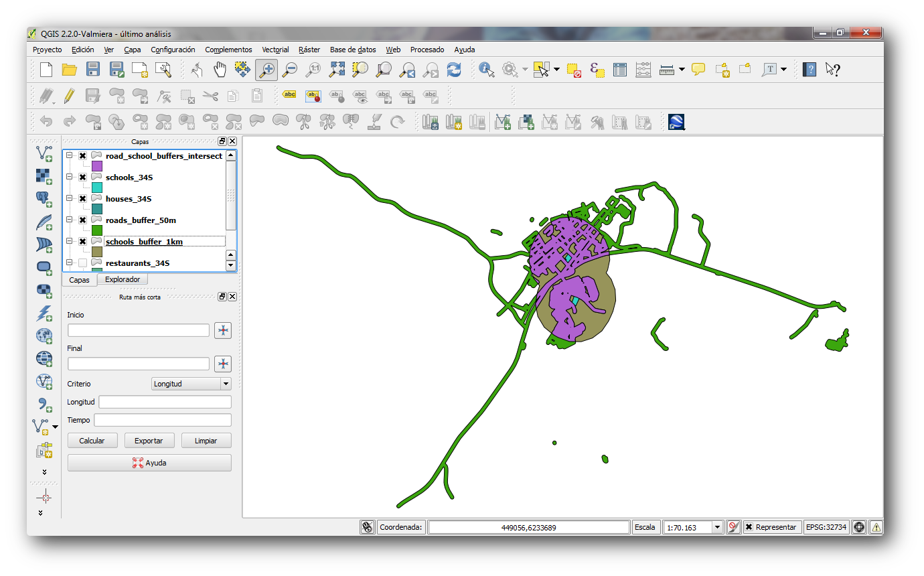The image size is (924, 576).
Task: Click the green roads_buffer_50m color swatch
Action: pyautogui.click(x=97, y=230)
